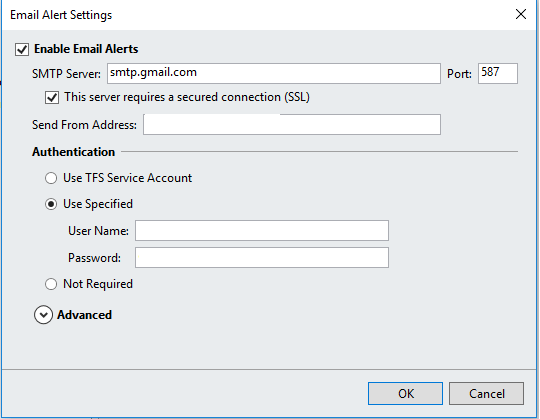Click the User Name label
This screenshot has height=419, width=540.
point(98,231)
